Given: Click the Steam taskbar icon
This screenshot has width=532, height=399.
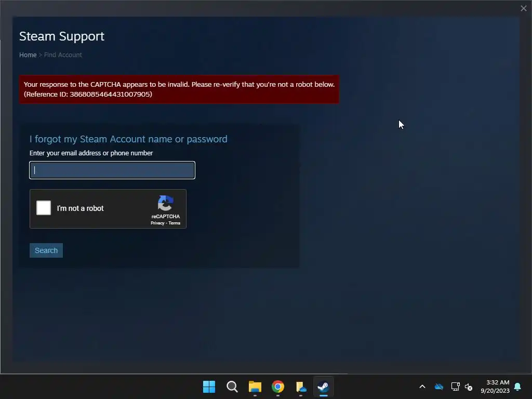Looking at the screenshot, I should pyautogui.click(x=323, y=387).
